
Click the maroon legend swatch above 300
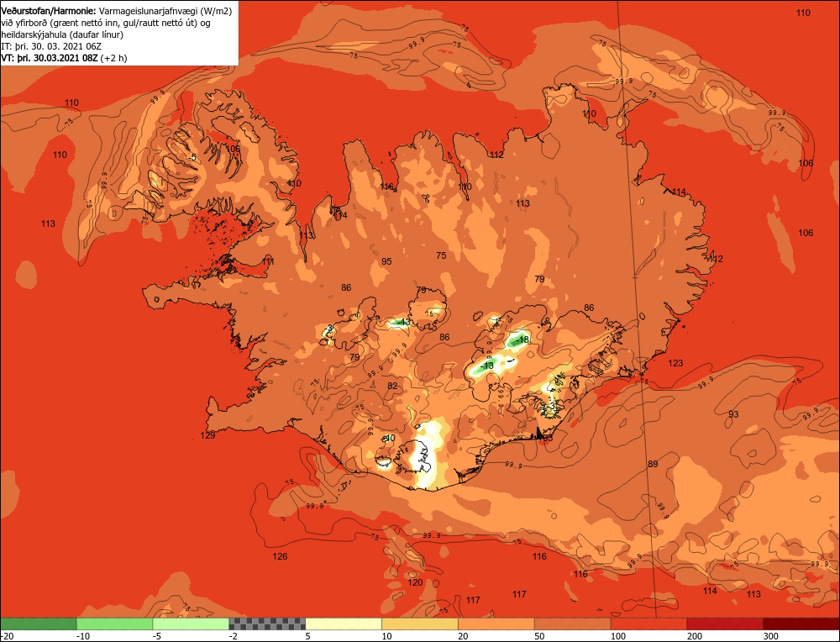coord(801,624)
